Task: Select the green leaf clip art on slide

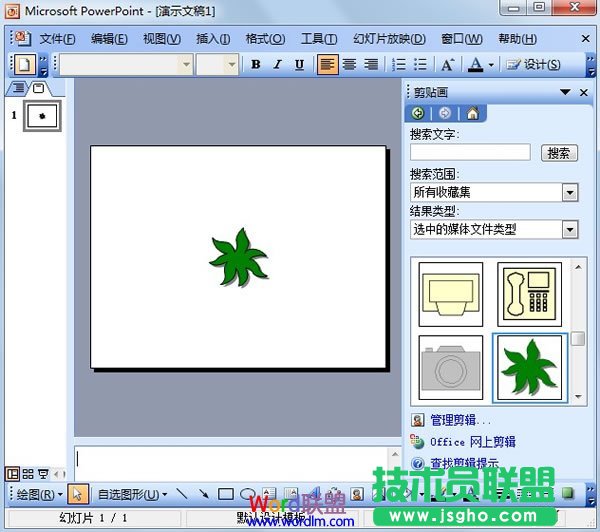Action: pyautogui.click(x=239, y=257)
